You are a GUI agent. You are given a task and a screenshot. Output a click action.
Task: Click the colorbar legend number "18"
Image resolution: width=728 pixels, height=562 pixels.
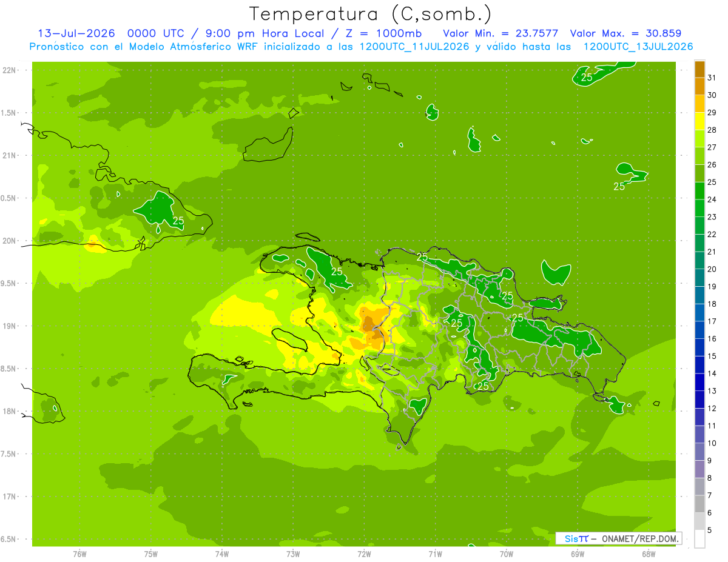coord(712,304)
